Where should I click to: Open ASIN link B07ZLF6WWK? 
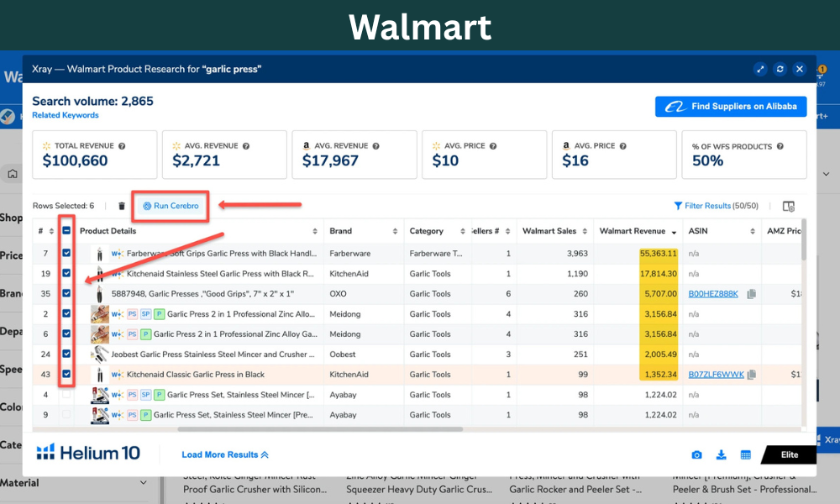717,375
